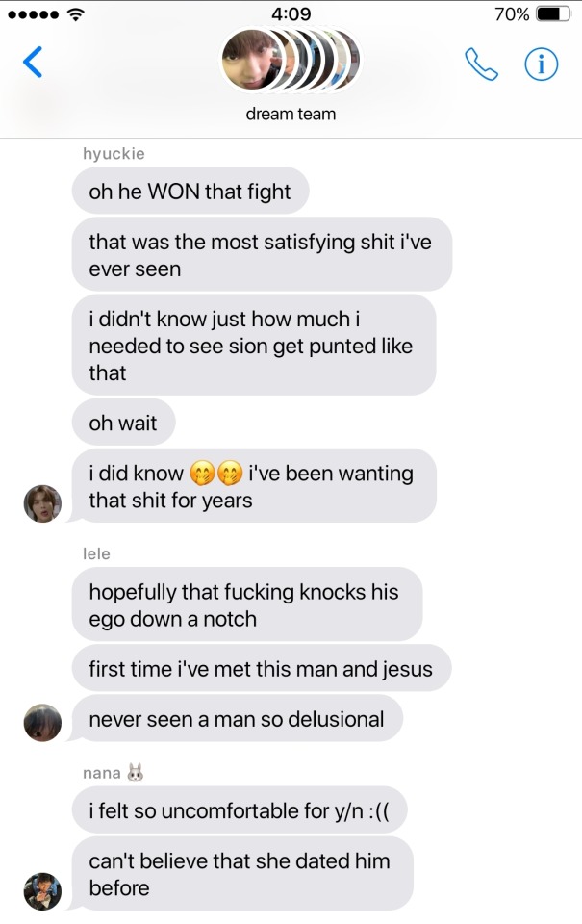This screenshot has width=582, height=924.
Task: Tap the 'i did know' emoji message
Action: [254, 485]
